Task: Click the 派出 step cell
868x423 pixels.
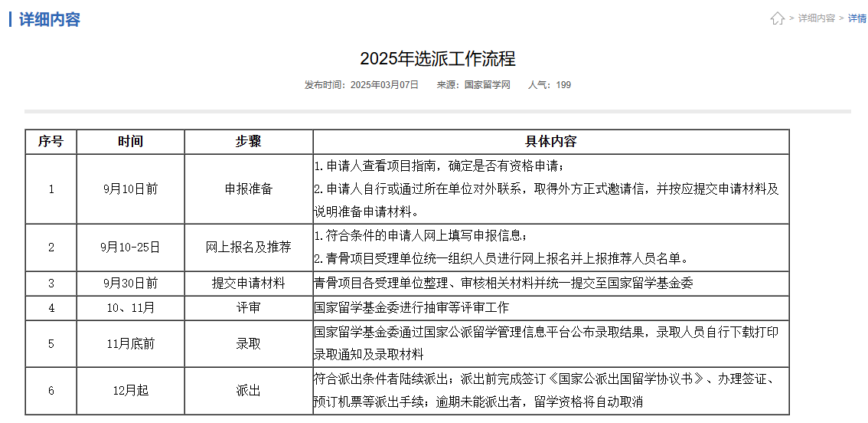Action: pos(248,391)
